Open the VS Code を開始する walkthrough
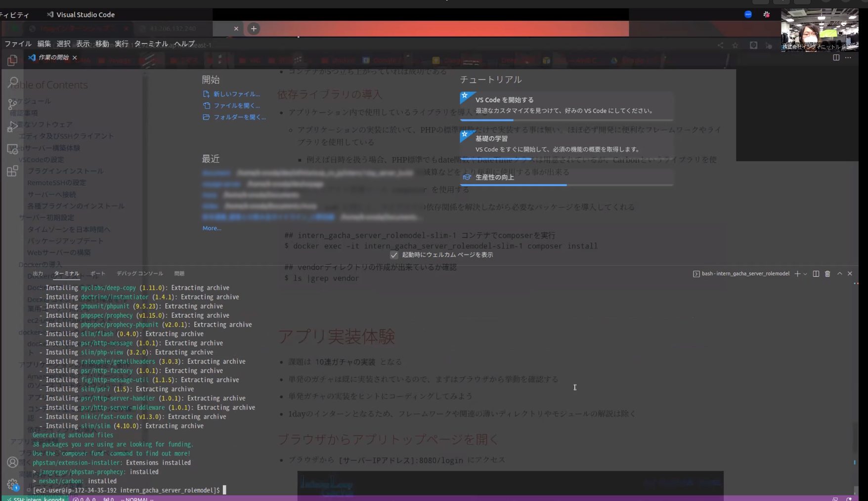 click(566, 105)
